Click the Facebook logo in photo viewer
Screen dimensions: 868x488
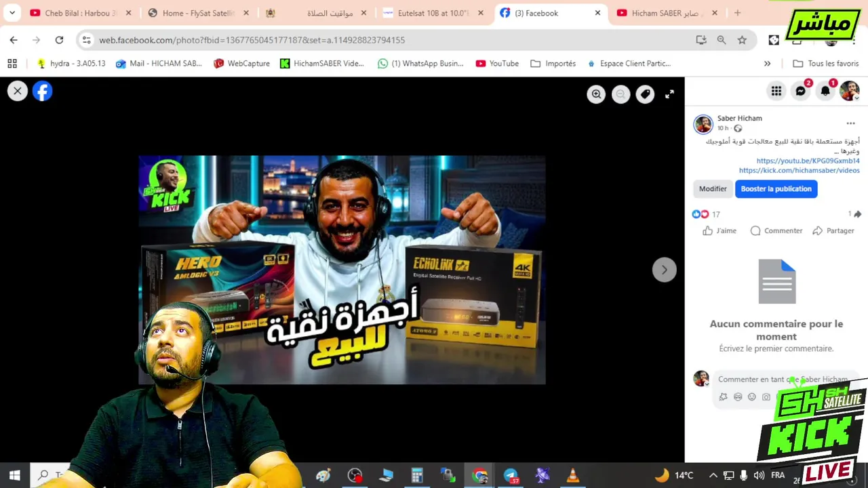click(42, 91)
